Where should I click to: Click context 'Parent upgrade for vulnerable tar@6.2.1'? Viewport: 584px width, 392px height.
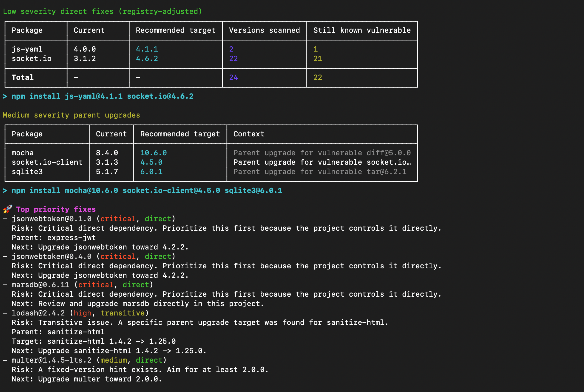320,172
